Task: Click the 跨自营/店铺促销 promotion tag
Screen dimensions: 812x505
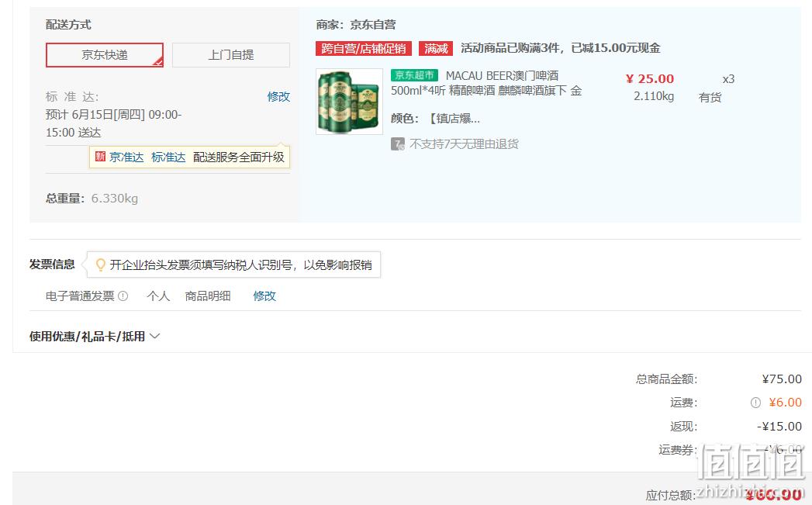Action: pos(364,48)
